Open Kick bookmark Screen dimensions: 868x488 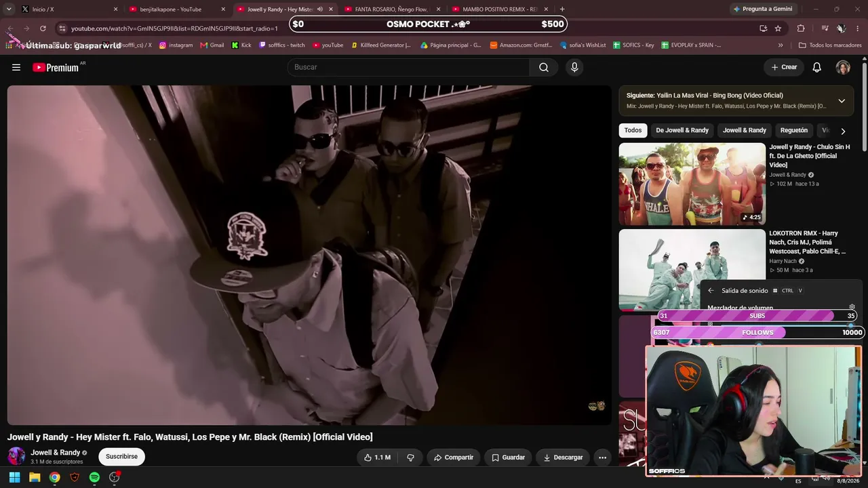[241, 45]
